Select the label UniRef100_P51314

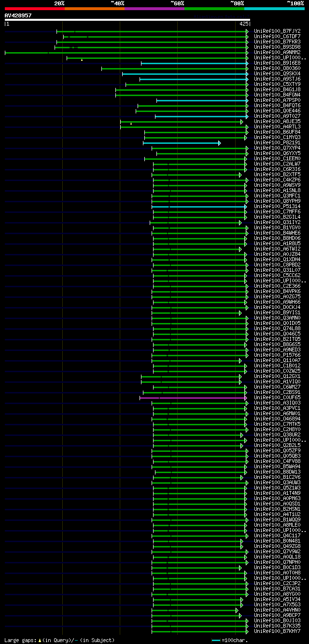point(277,207)
